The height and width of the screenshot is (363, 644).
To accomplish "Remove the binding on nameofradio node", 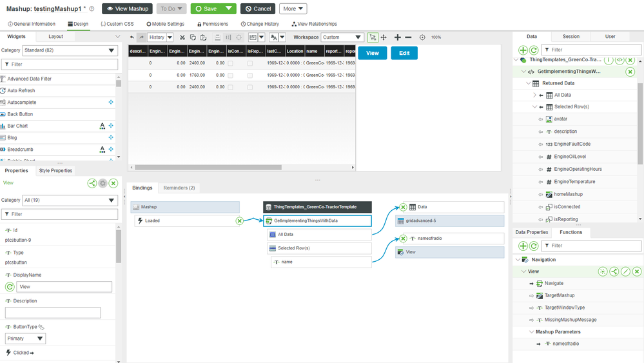I will click(403, 239).
